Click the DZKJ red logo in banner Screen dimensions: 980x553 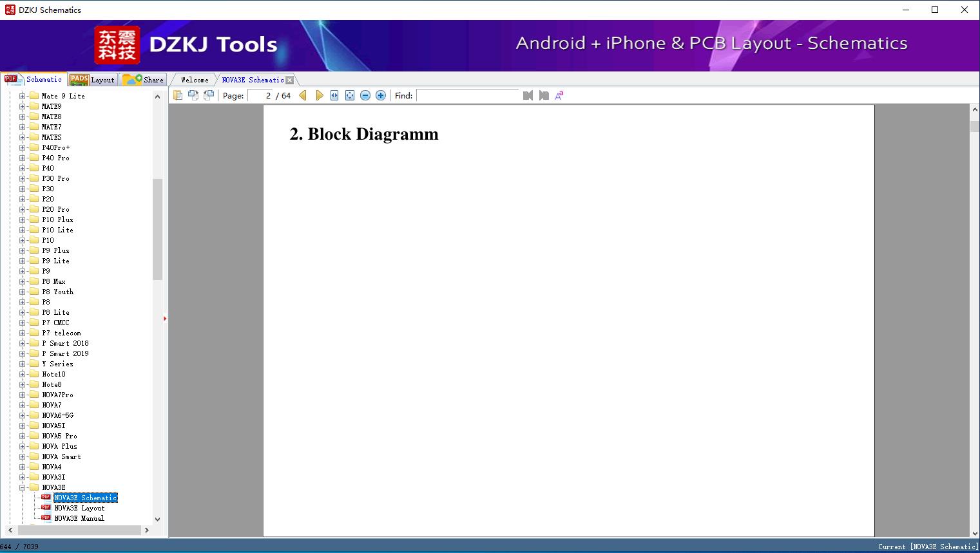[117, 45]
